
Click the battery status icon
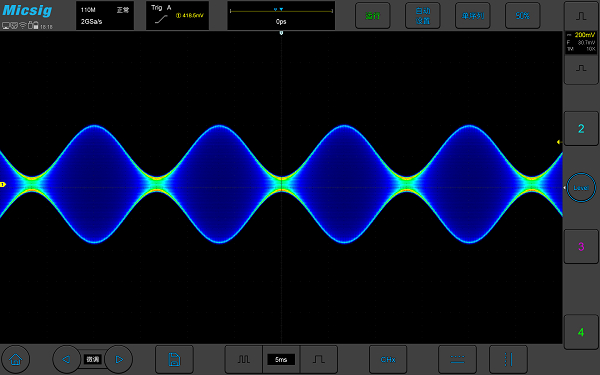coord(35,26)
